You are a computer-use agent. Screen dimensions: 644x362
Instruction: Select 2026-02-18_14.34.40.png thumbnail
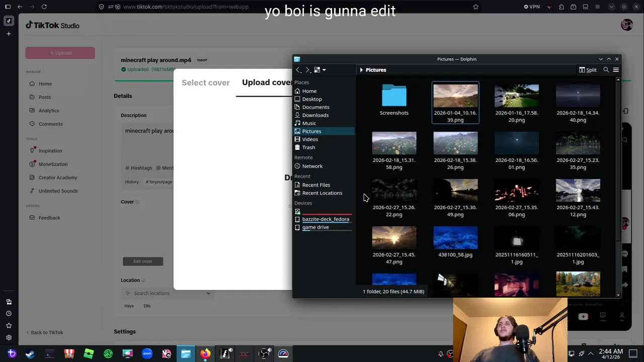(578, 96)
